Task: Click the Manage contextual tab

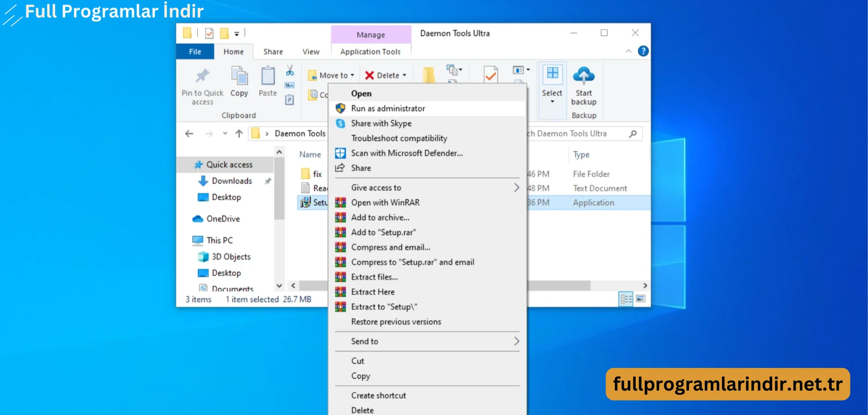Action: point(371,34)
